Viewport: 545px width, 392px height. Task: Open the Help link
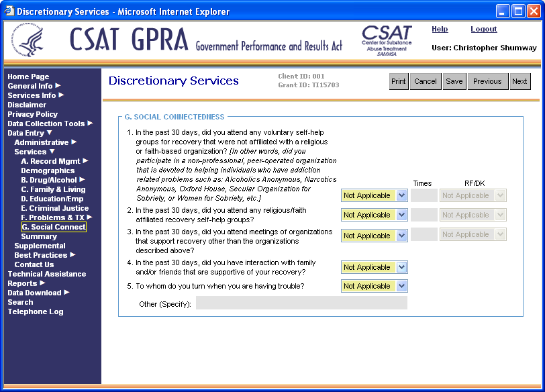[x=440, y=30]
